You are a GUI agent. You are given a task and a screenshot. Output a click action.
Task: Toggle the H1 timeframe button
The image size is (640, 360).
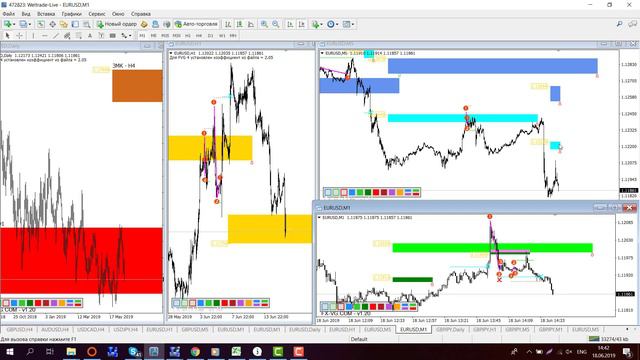click(x=188, y=36)
